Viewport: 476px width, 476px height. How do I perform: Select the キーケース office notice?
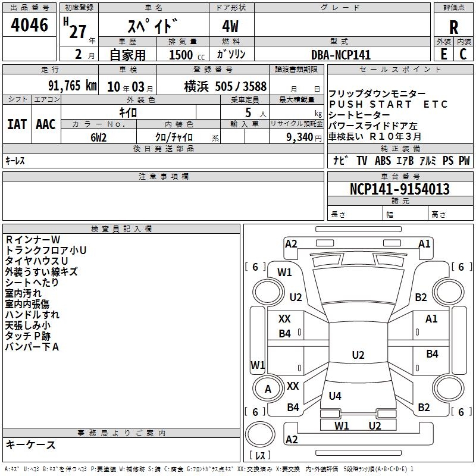pyautogui.click(x=30, y=445)
